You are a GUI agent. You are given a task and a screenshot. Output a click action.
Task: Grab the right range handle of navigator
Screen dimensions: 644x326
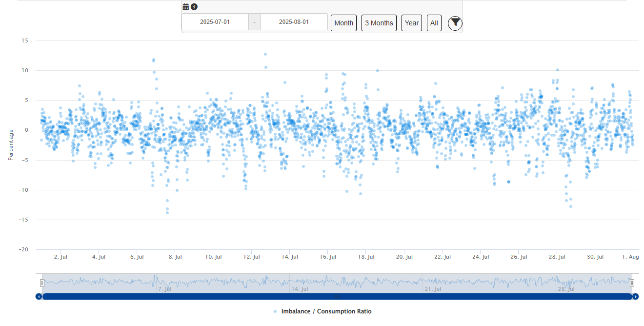click(x=632, y=283)
